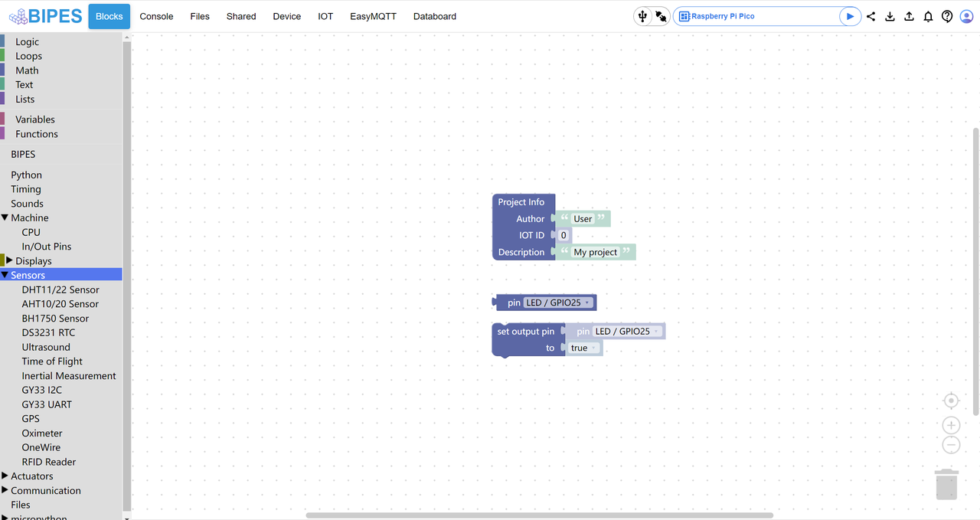Open the EasyMQTT tab
The width and height of the screenshot is (980, 520).
pyautogui.click(x=373, y=16)
